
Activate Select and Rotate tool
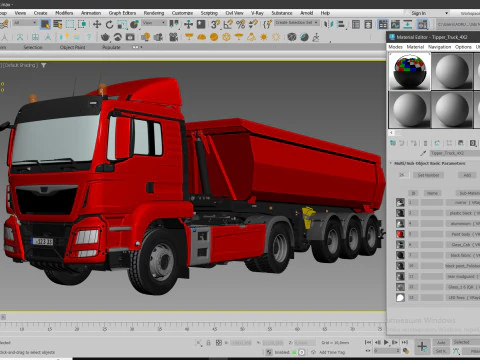click(x=109, y=24)
